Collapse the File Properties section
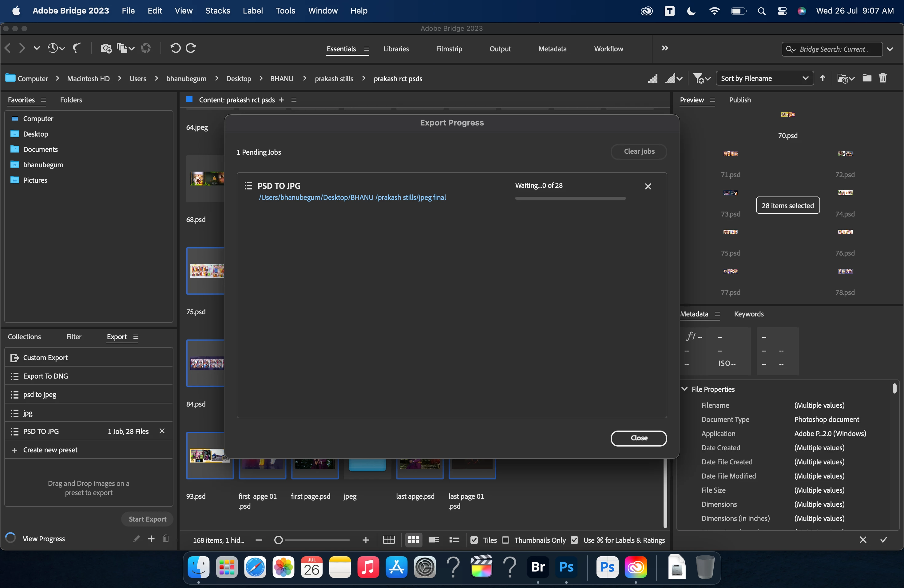This screenshot has width=904, height=588. coord(684,389)
